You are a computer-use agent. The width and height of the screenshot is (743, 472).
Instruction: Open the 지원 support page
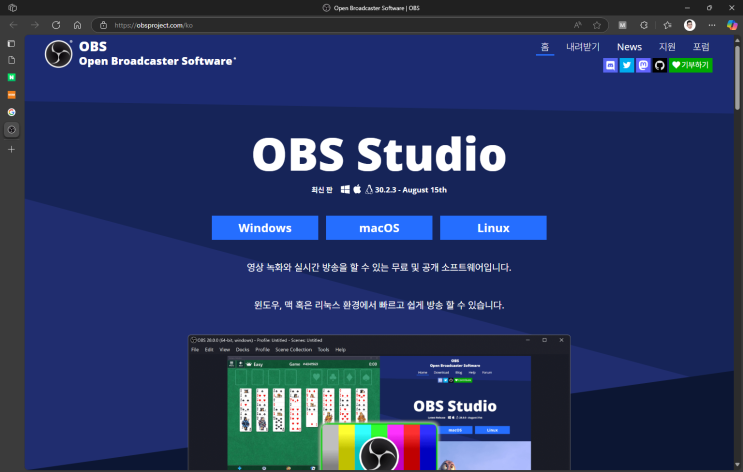(x=667, y=47)
